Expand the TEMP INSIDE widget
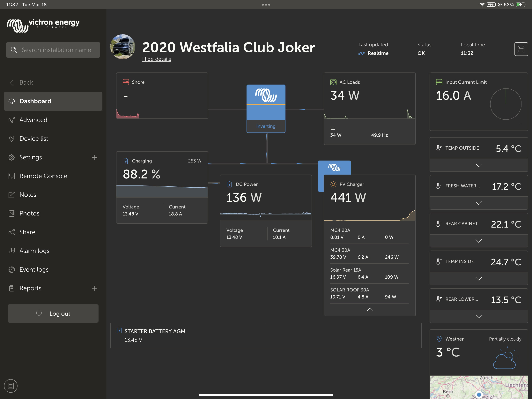Screen dimensions: 532x399 pyautogui.click(x=479, y=279)
